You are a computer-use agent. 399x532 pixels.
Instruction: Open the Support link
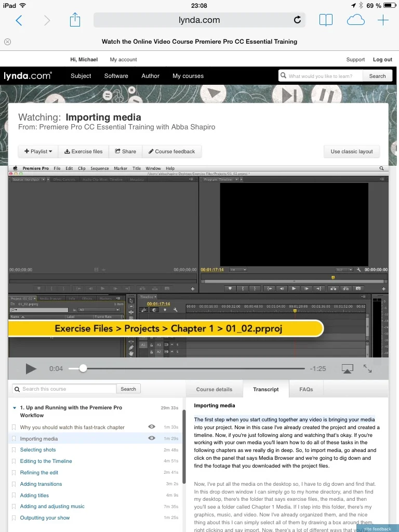click(x=355, y=59)
